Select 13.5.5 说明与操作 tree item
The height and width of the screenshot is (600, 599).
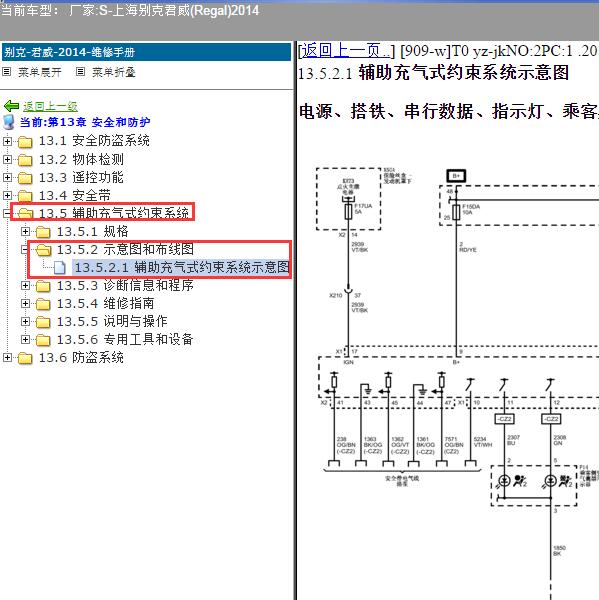coord(112,321)
